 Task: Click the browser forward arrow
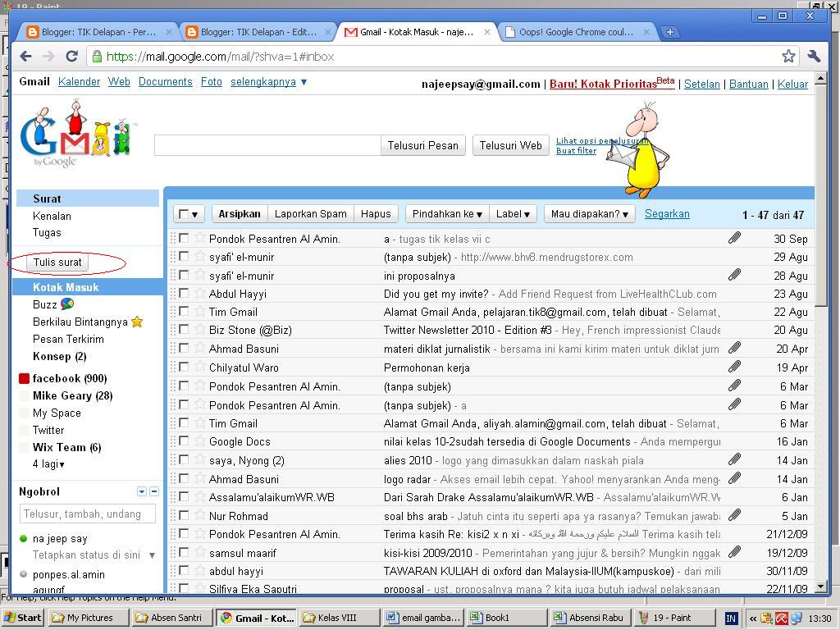point(48,57)
